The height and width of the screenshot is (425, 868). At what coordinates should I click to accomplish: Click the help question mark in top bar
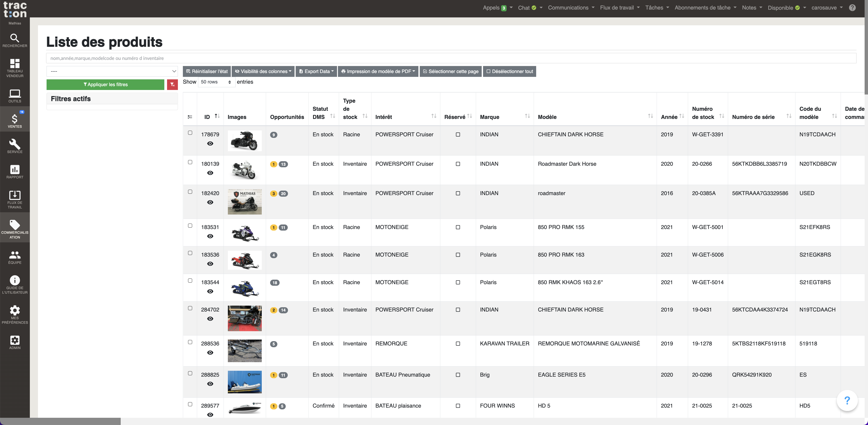852,8
